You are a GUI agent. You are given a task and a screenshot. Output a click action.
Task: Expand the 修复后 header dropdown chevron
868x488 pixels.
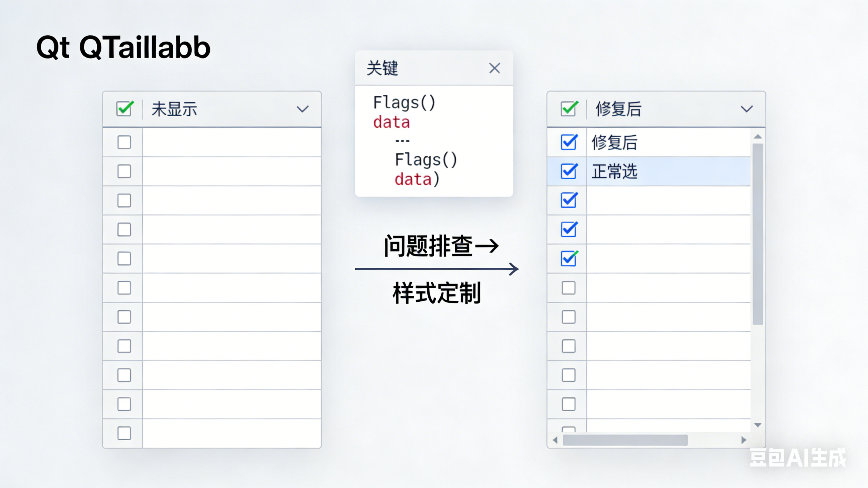747,109
